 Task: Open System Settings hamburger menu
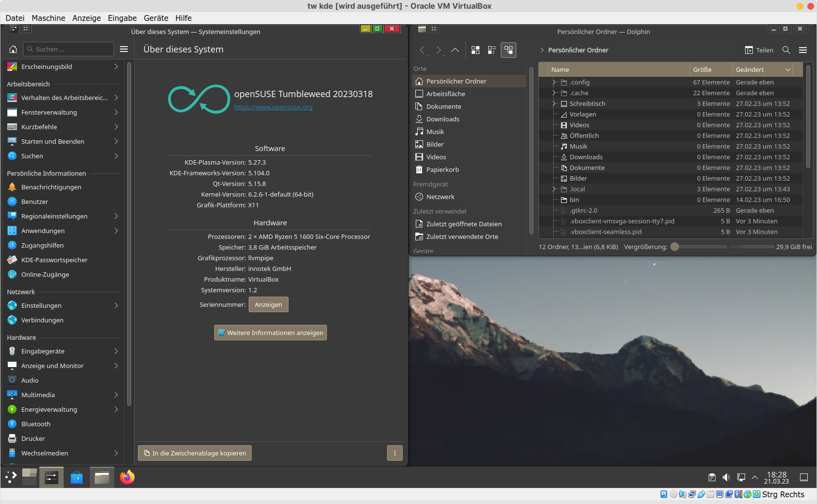[x=124, y=49]
